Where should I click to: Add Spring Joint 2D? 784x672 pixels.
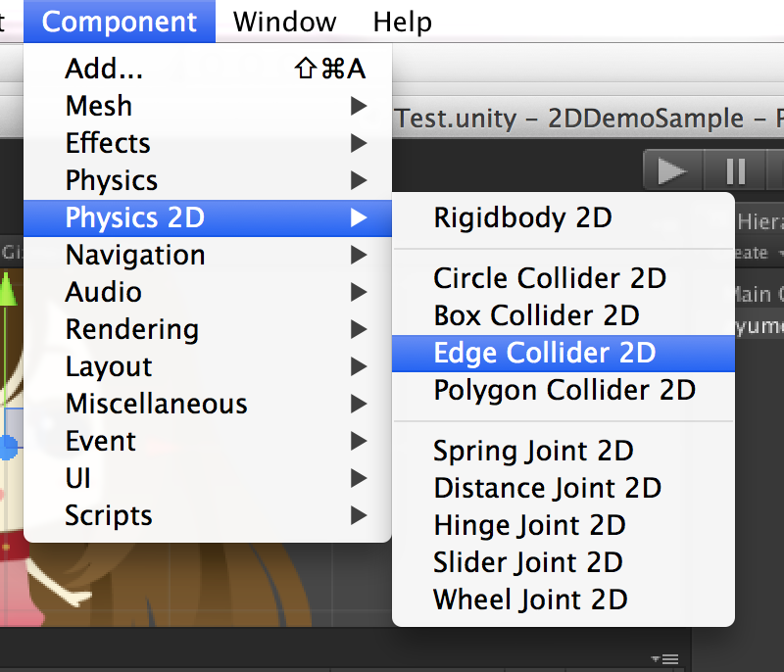(x=533, y=451)
